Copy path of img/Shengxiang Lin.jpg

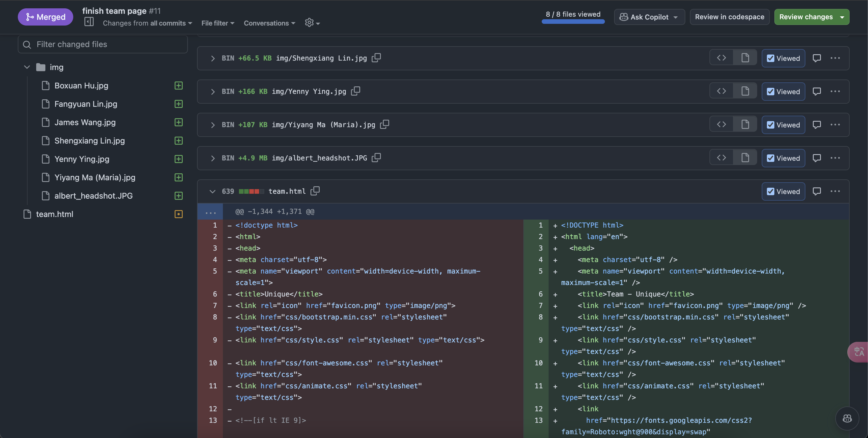376,58
